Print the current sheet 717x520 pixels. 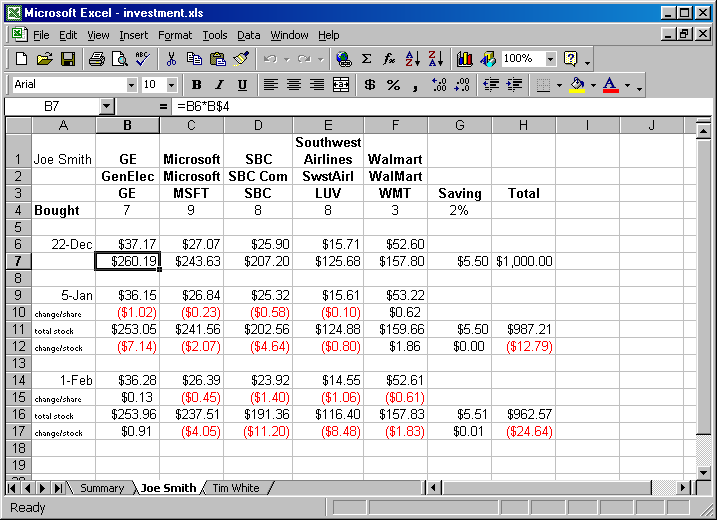pos(96,59)
